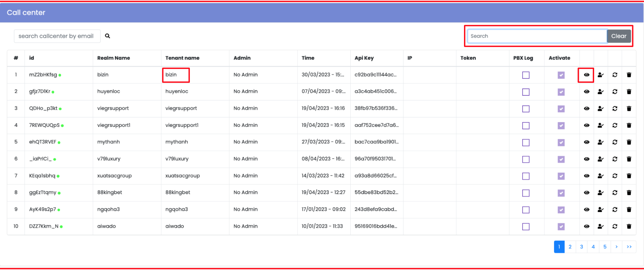Refresh the viegrsupport row using sync icon
644x270 pixels.
tap(615, 108)
